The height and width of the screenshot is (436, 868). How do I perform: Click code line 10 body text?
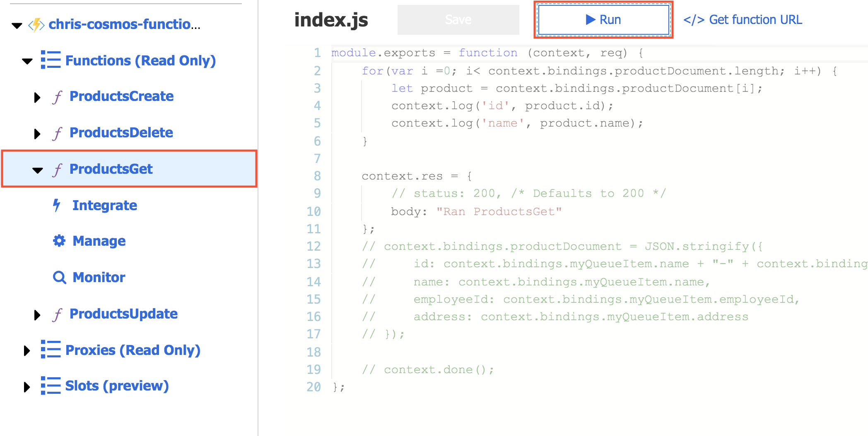click(x=476, y=212)
